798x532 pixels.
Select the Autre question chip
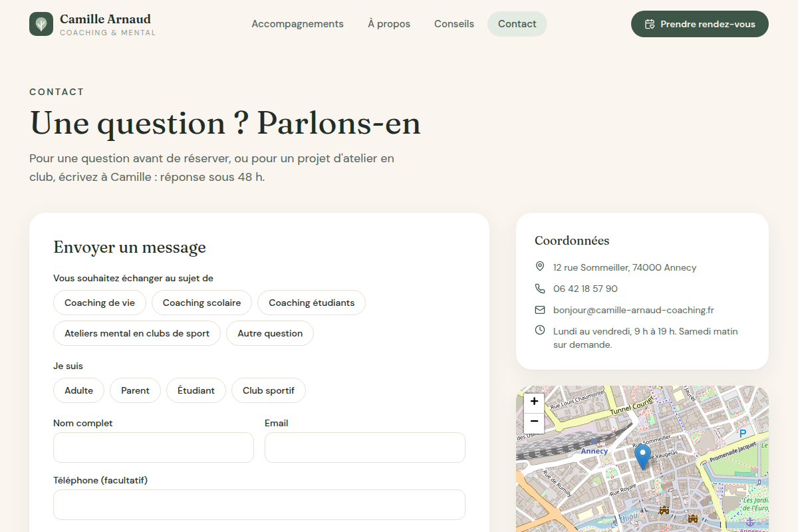(x=270, y=333)
